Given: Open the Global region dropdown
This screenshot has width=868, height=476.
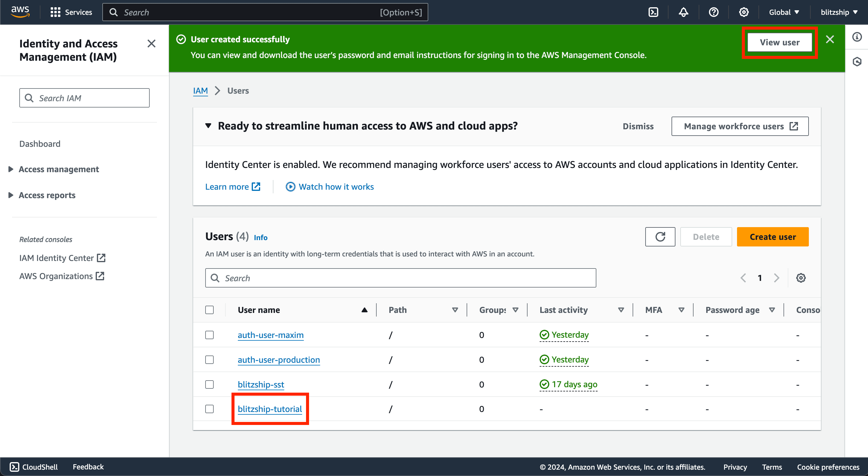Looking at the screenshot, I should click(784, 12).
